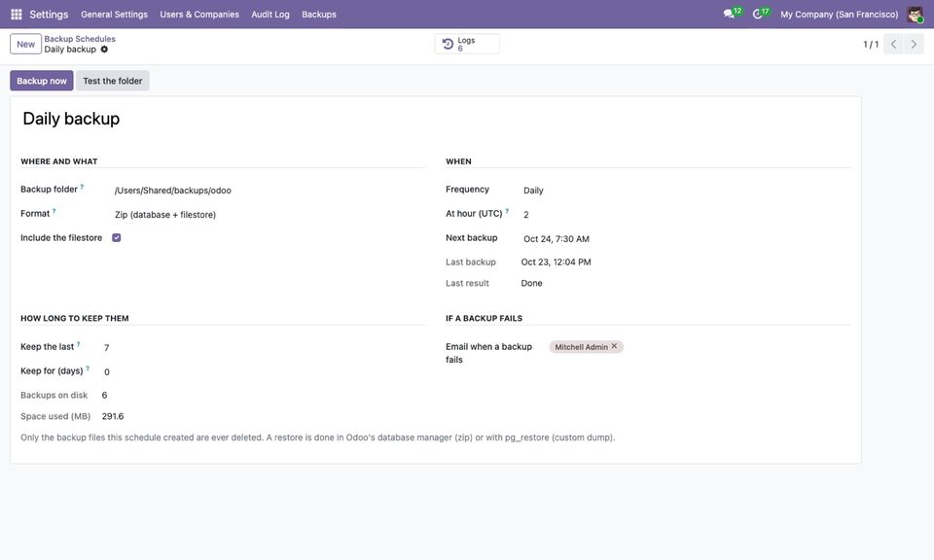Create a New backup schedule

pyautogui.click(x=25, y=44)
